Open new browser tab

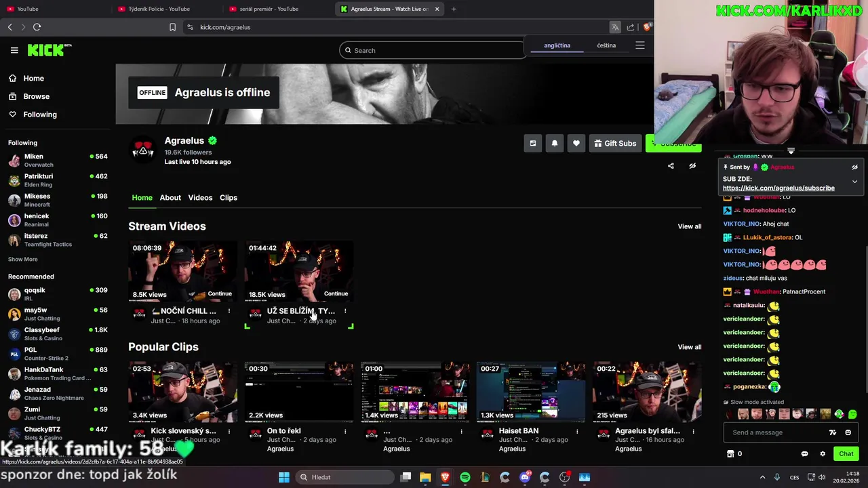point(454,9)
